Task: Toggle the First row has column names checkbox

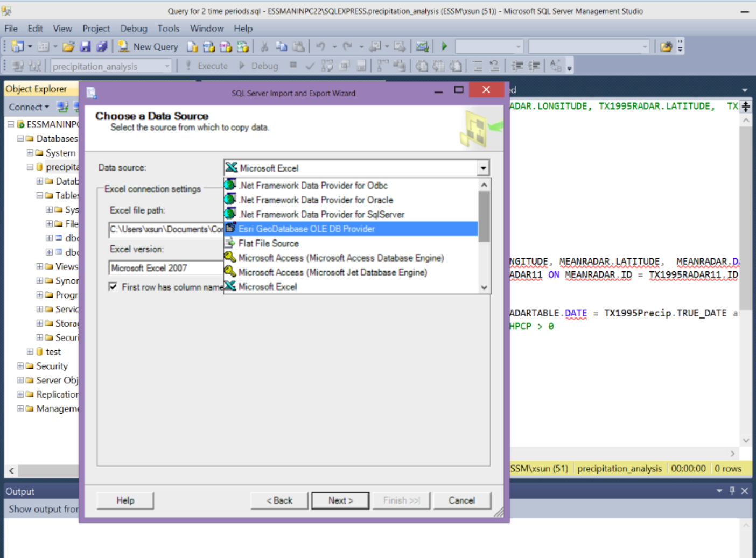Action: click(113, 287)
